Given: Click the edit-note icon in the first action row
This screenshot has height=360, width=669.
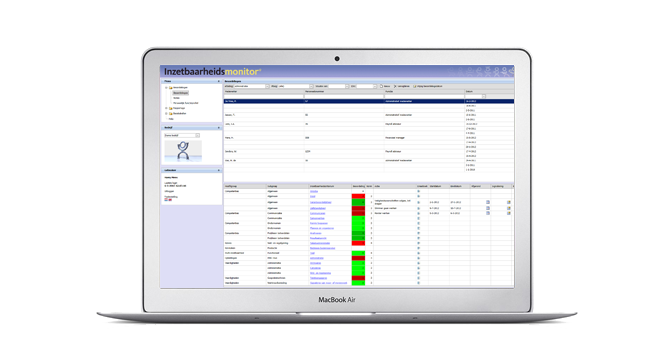Looking at the screenshot, I should [509, 202].
